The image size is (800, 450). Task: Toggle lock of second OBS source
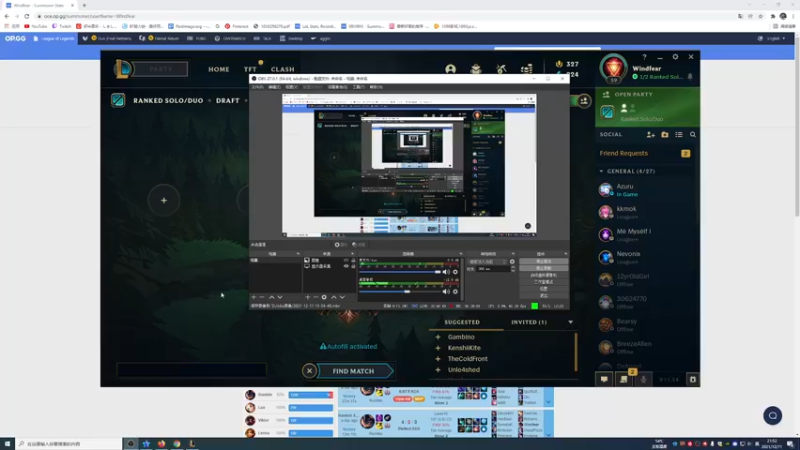[353, 266]
